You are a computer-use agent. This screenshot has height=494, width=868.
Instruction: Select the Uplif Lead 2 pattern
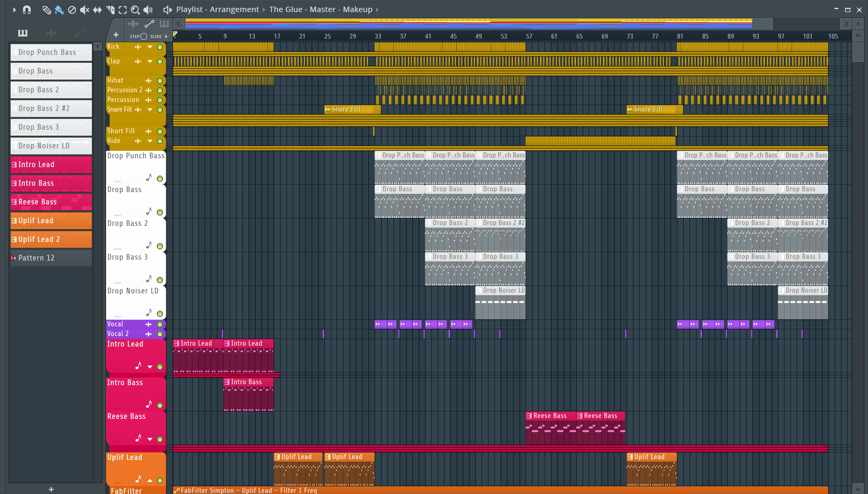click(51, 239)
